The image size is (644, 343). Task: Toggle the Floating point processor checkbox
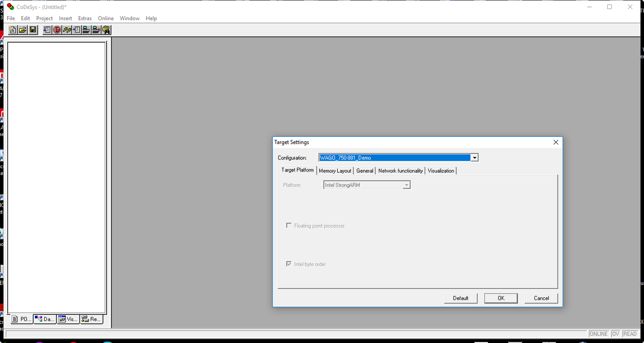point(289,225)
